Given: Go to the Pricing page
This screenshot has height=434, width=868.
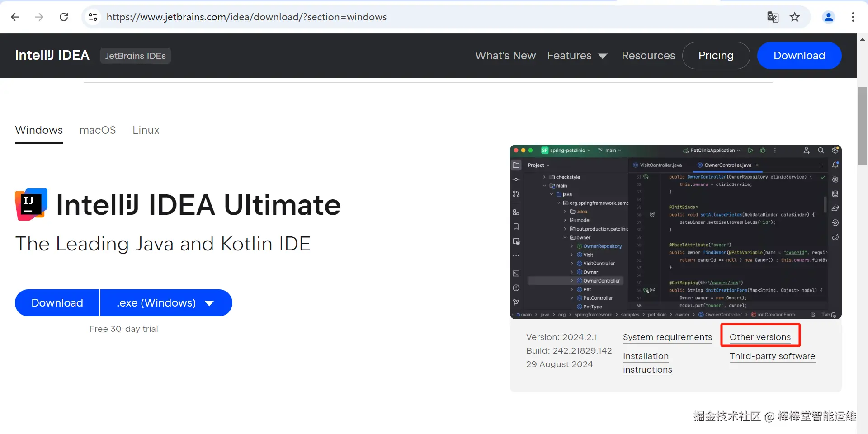Looking at the screenshot, I should [716, 56].
